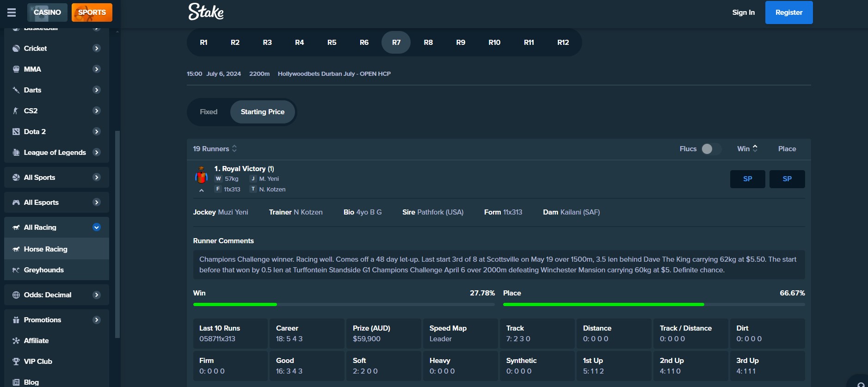This screenshot has width=868, height=387.
Task: Collapse Royal Victory details chevron
Action: point(202,190)
